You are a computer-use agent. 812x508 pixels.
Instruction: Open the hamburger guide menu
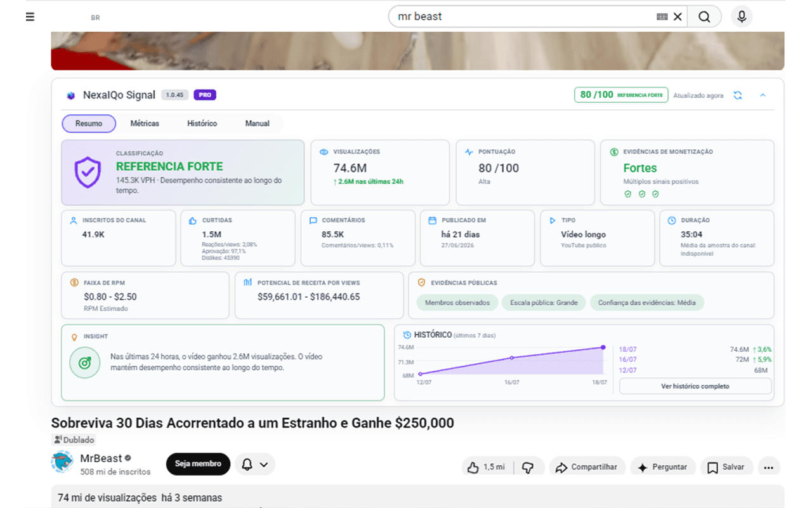point(30,17)
